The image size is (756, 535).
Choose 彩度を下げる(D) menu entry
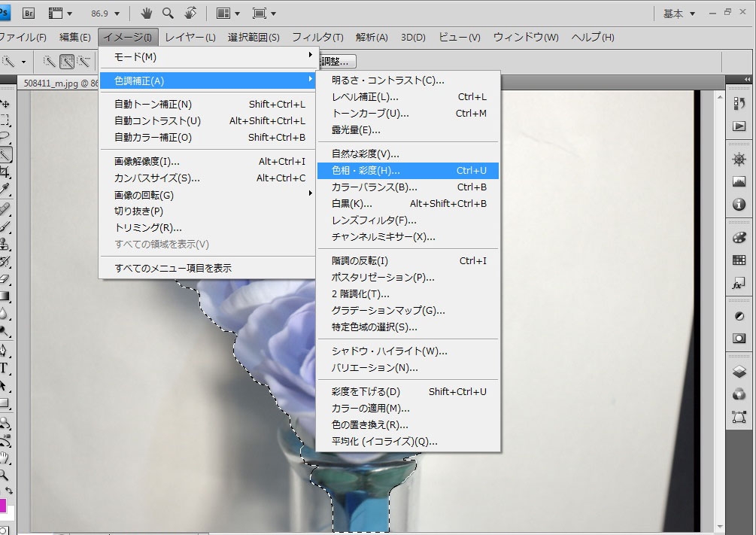click(408, 391)
